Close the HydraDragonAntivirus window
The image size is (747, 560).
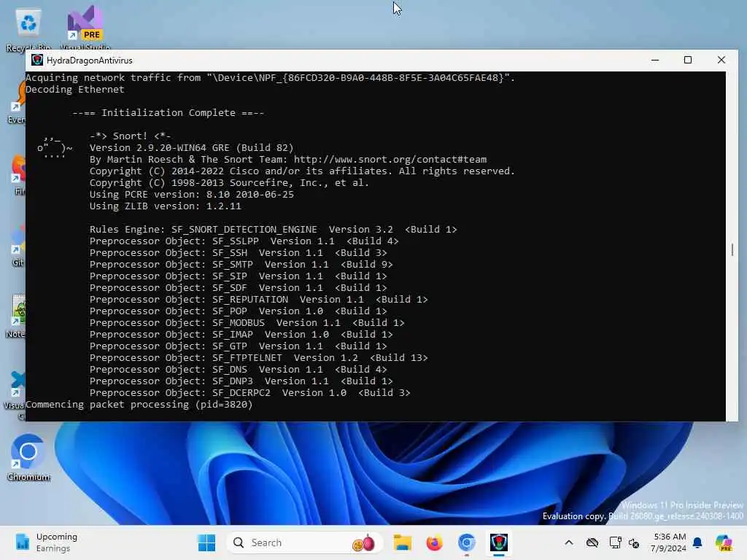[x=721, y=60]
